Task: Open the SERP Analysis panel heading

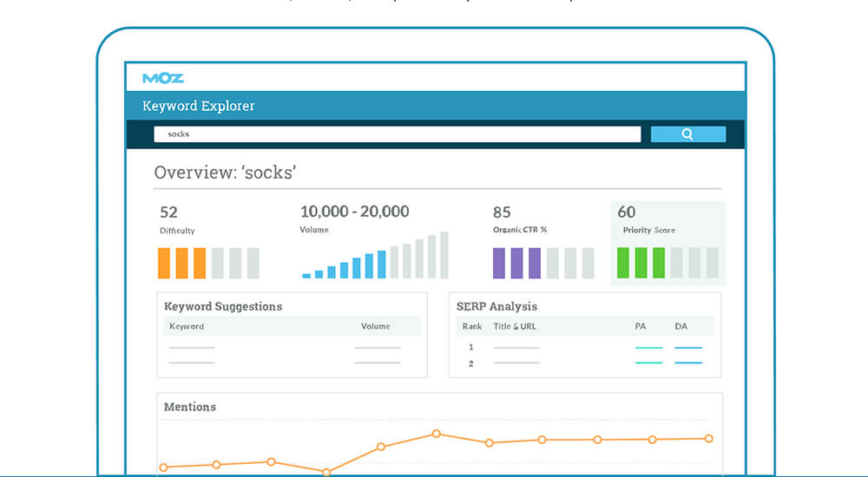Action: 496,306
